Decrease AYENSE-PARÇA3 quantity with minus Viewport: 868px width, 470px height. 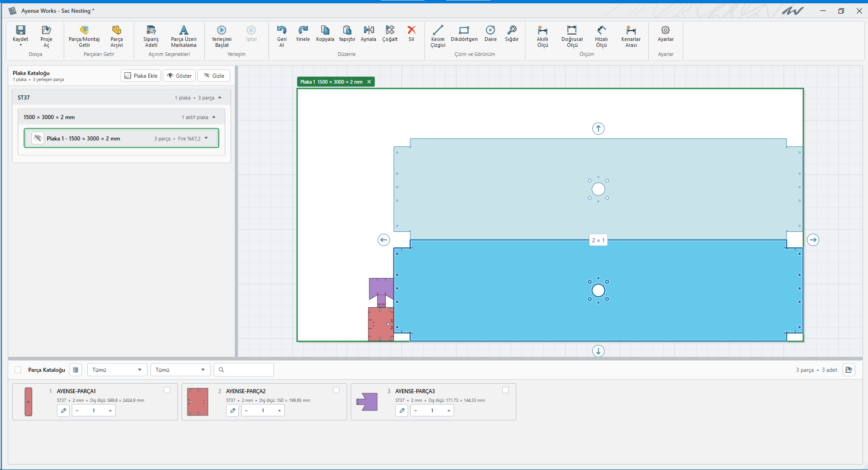click(x=416, y=410)
